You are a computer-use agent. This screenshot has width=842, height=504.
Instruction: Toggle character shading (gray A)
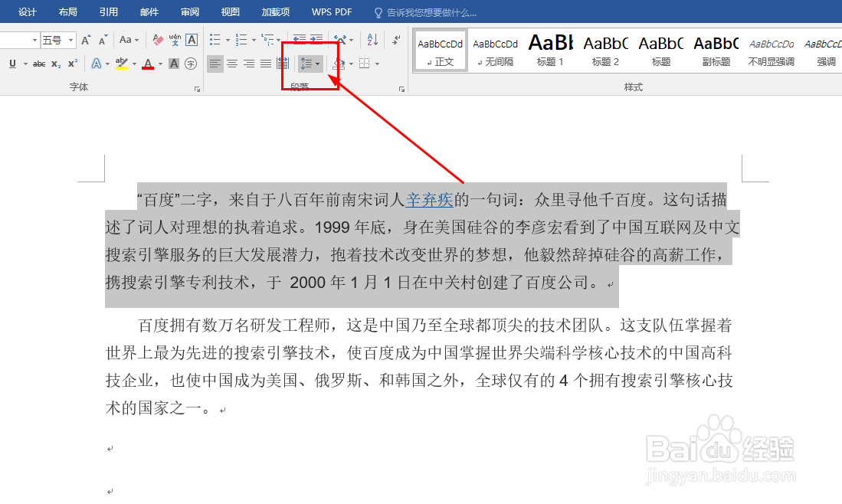(174, 64)
